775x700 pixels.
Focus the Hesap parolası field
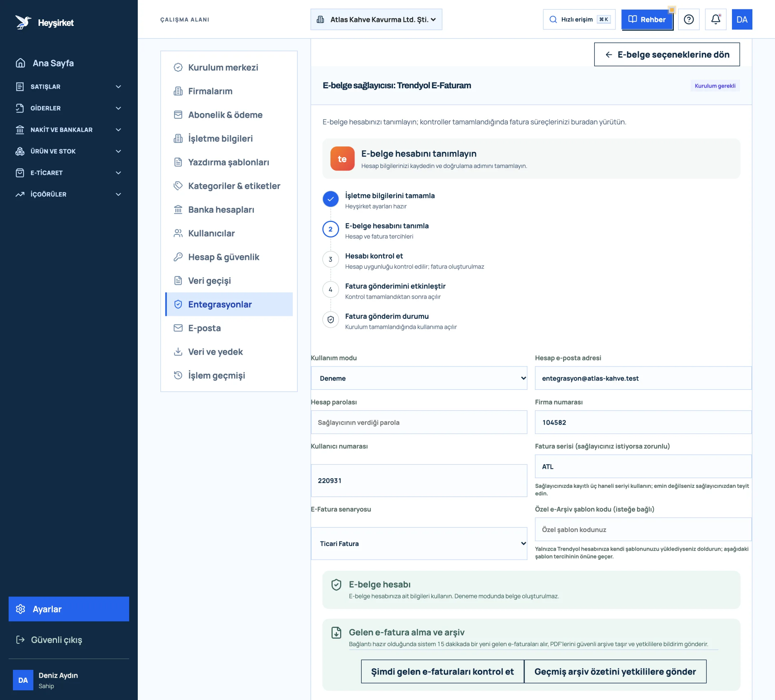[419, 422]
